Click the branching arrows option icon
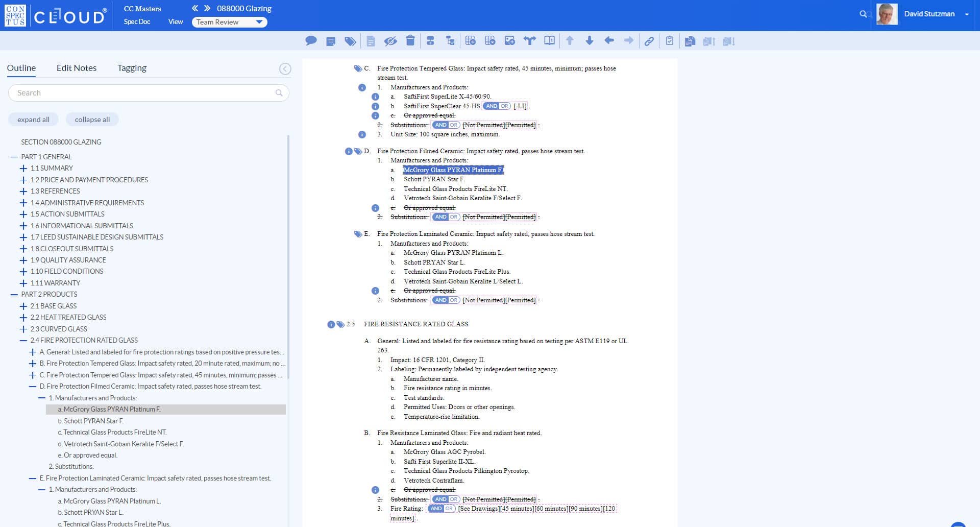This screenshot has width=980, height=527. pos(530,41)
